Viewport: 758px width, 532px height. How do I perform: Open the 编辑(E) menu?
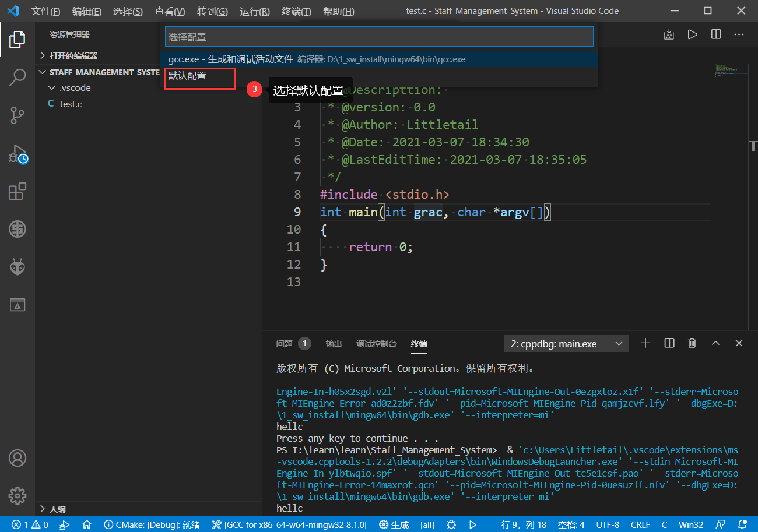[x=86, y=11]
